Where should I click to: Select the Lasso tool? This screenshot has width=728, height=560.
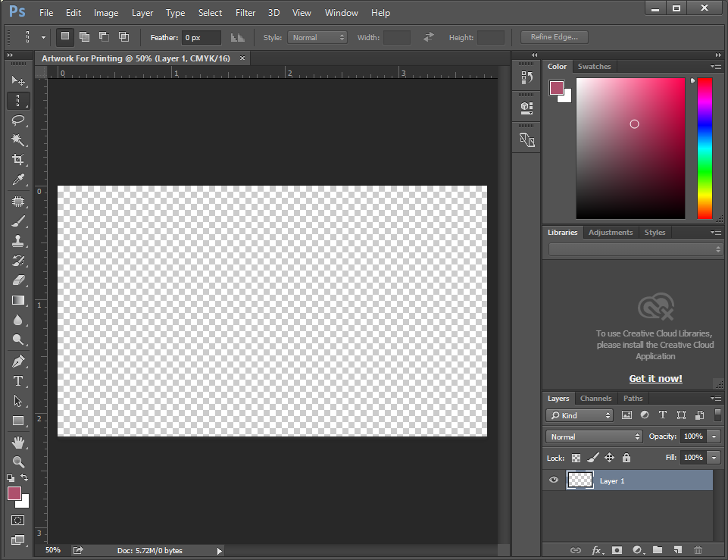(18, 120)
